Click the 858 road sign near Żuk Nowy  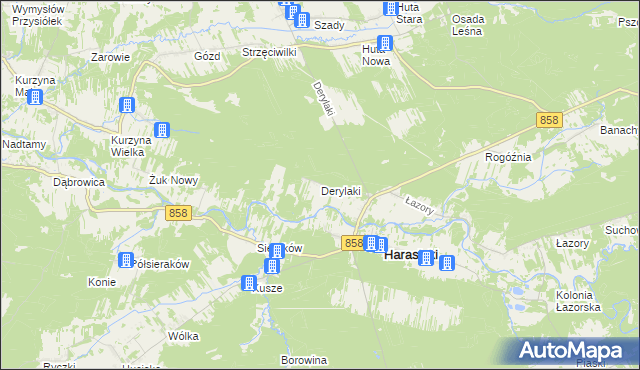pyautogui.click(x=178, y=213)
